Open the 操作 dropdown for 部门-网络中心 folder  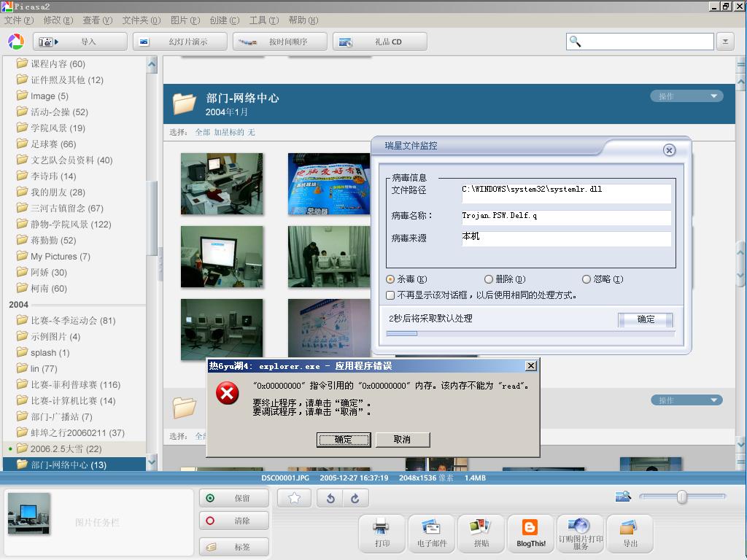(686, 96)
